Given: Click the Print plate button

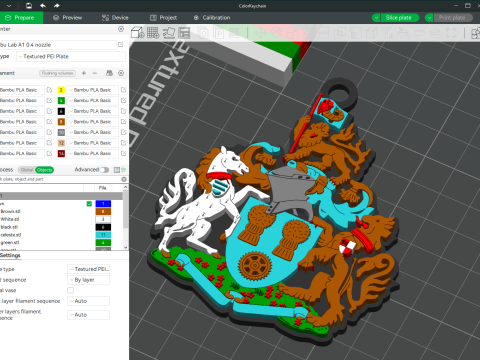Looking at the screenshot, I should 453,18.
